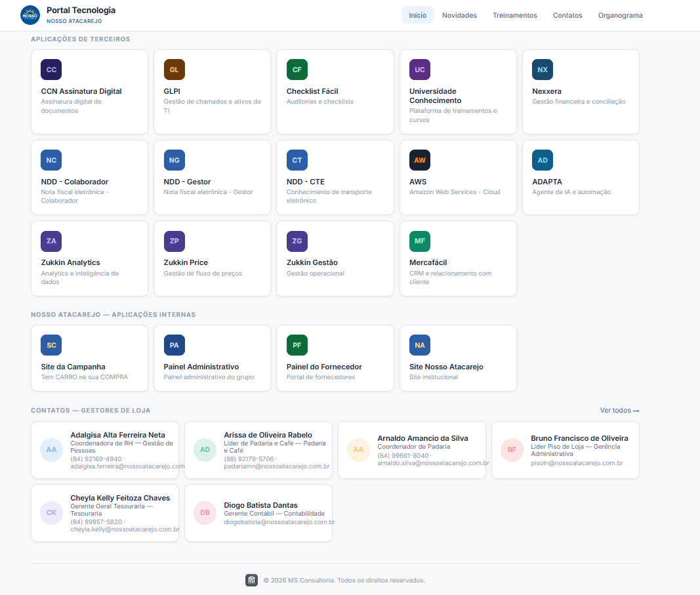Viewport: 700px width, 595px height.
Task: Open the Site da Campanha title link
Action: (73, 367)
